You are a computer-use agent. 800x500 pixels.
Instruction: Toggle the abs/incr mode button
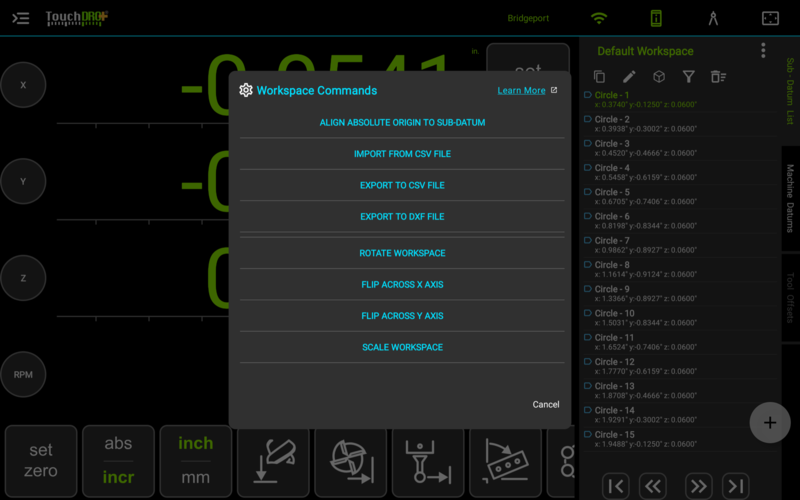(x=118, y=461)
